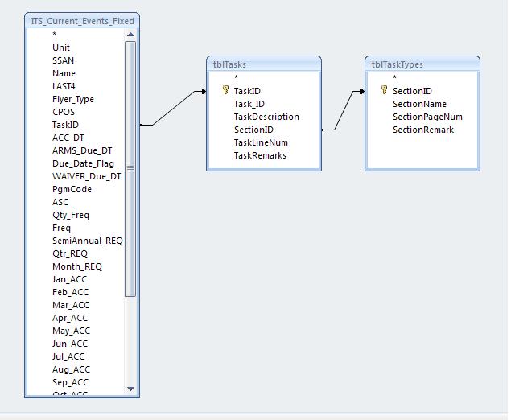Select the TaskRemarks field

point(260,155)
